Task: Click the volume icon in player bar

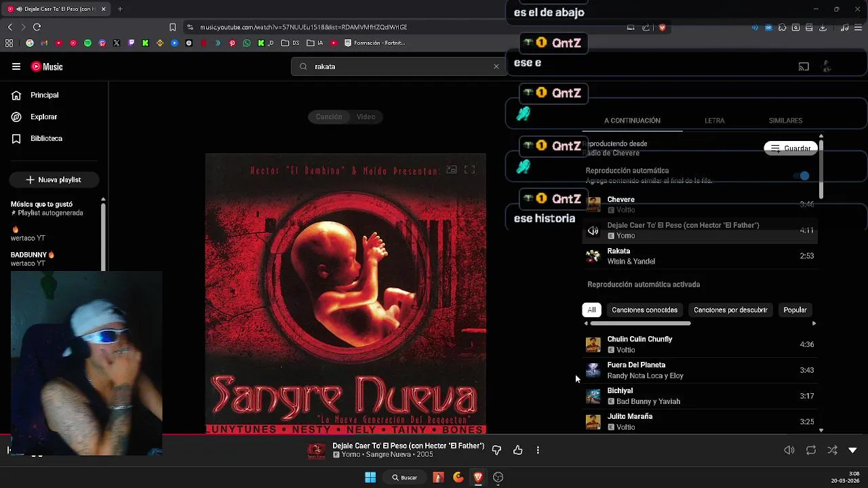Action: (x=789, y=450)
